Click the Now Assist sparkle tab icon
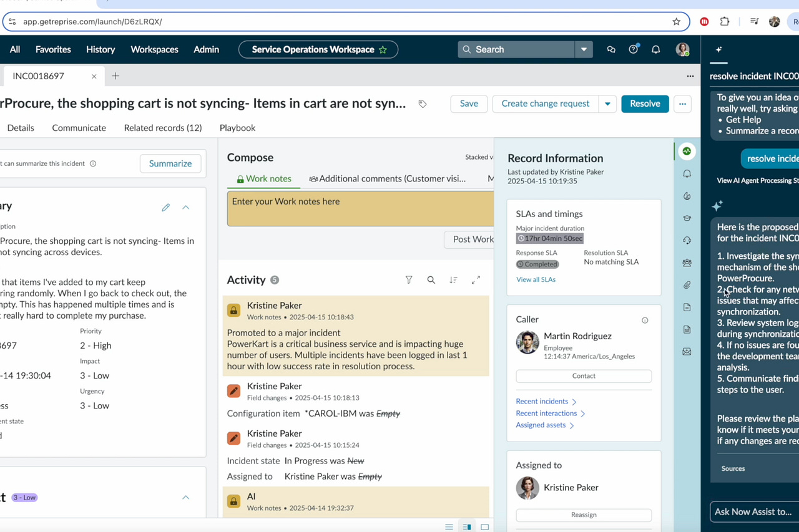The image size is (799, 532). point(718,49)
